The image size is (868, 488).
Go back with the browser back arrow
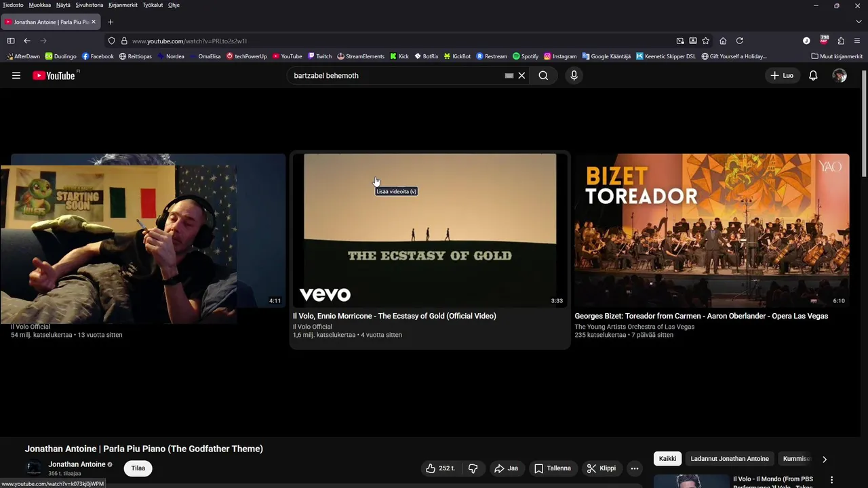coord(27,41)
